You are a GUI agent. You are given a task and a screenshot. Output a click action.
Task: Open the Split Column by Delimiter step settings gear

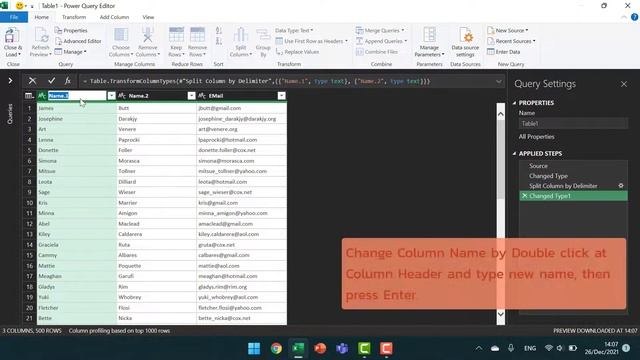point(621,186)
